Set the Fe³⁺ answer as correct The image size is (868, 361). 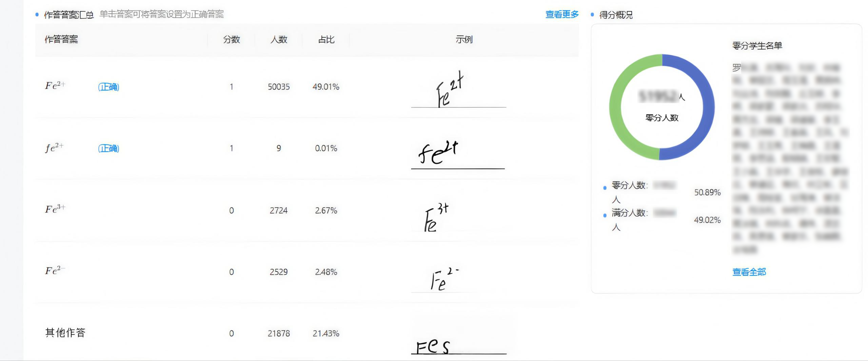tap(55, 209)
